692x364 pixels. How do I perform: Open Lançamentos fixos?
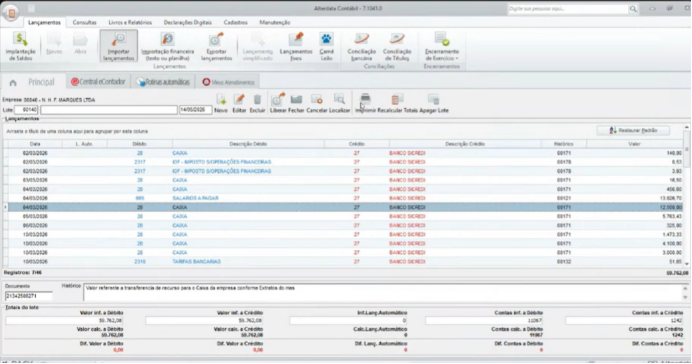click(296, 46)
